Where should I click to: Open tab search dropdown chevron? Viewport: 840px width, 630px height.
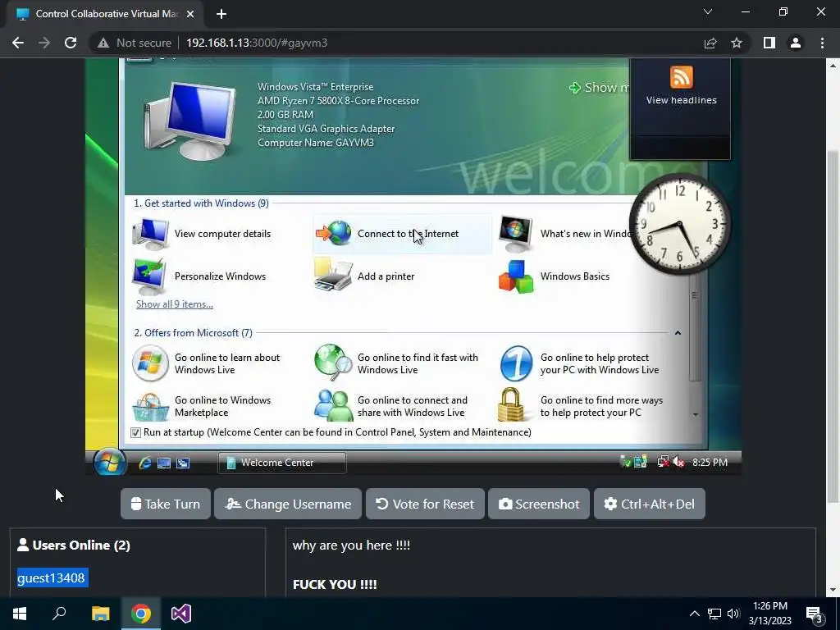tap(708, 11)
